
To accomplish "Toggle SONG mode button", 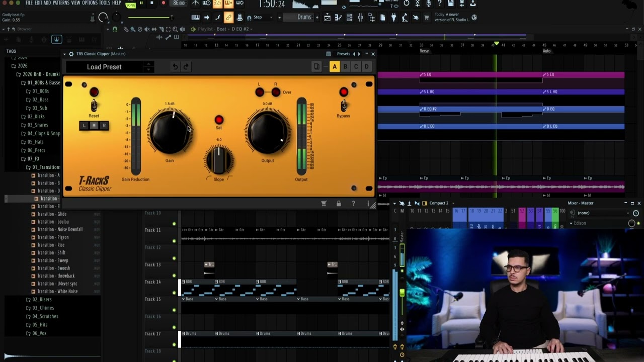I will [130, 5].
